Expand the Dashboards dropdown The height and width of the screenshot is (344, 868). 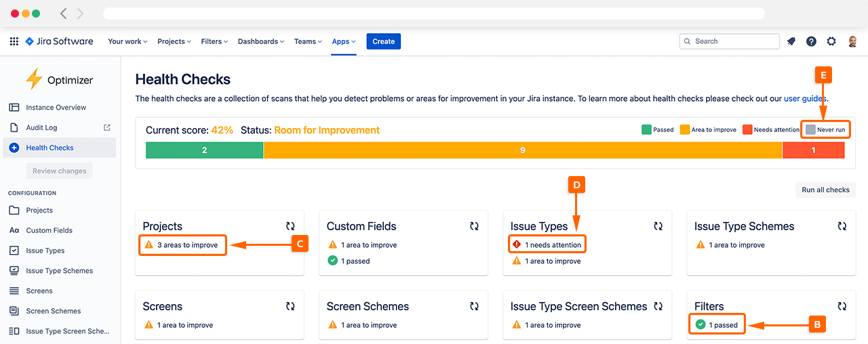pyautogui.click(x=260, y=41)
